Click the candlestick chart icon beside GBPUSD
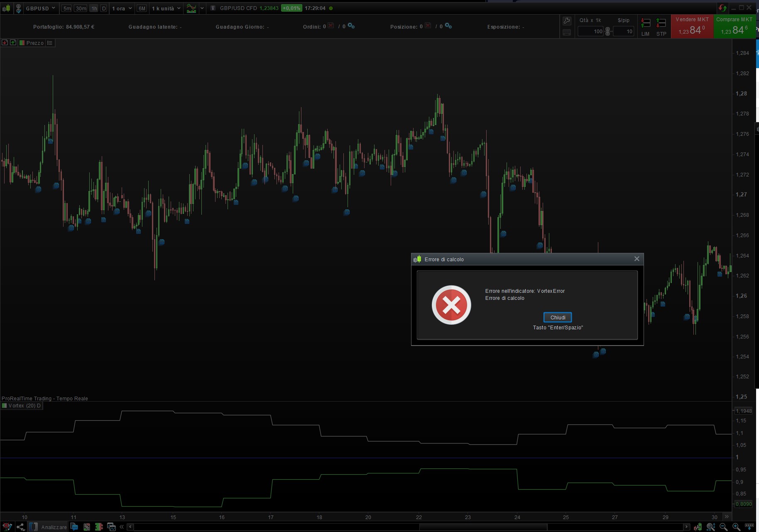The height and width of the screenshot is (532, 759). (x=6, y=8)
